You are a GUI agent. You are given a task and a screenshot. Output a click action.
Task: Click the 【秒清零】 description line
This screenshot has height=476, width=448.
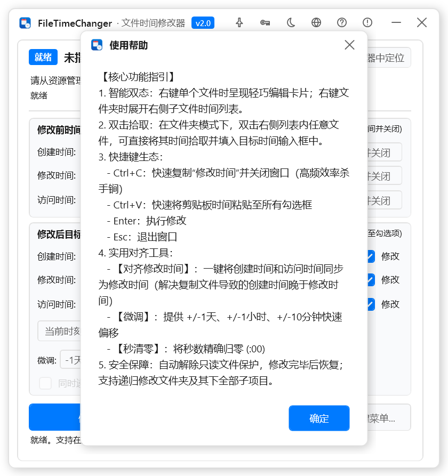coord(186,349)
